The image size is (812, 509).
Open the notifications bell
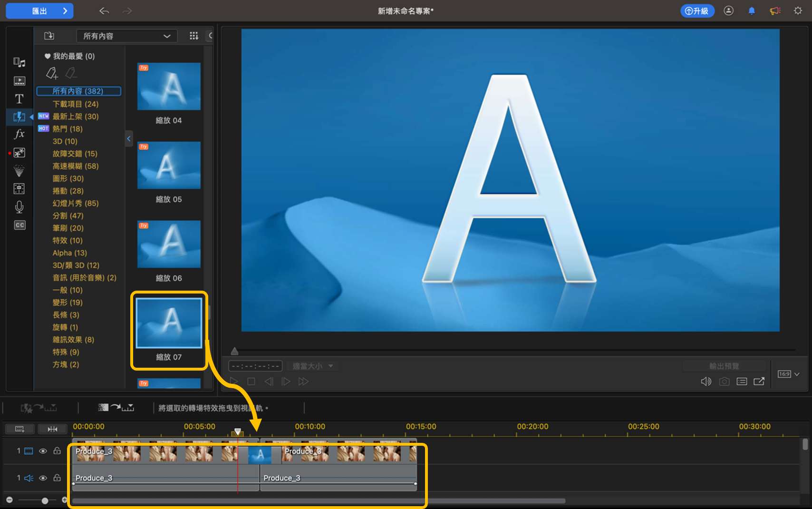pyautogui.click(x=752, y=10)
